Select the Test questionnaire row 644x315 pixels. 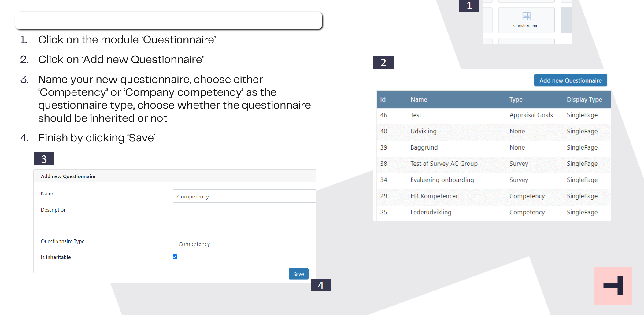[494, 115]
